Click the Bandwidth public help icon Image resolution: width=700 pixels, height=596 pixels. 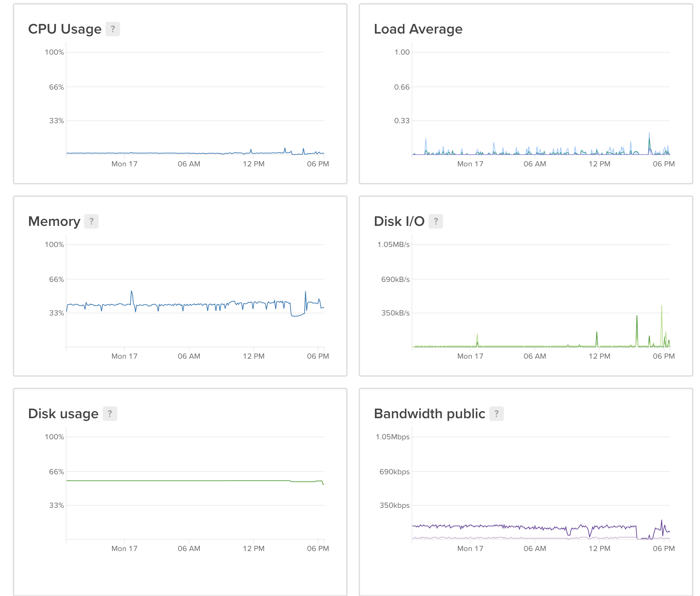(496, 414)
